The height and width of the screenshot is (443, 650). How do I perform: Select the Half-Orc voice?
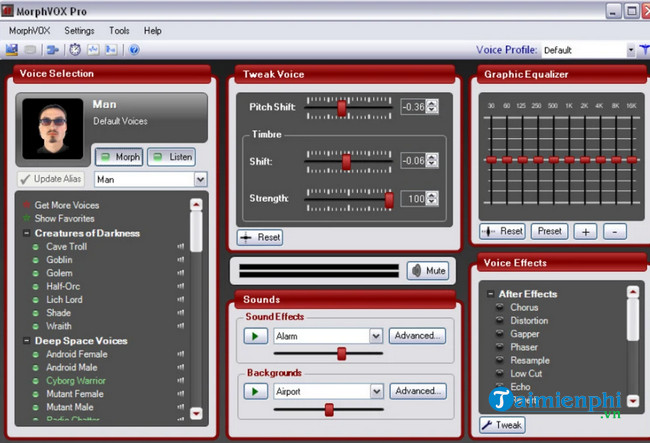point(63,286)
